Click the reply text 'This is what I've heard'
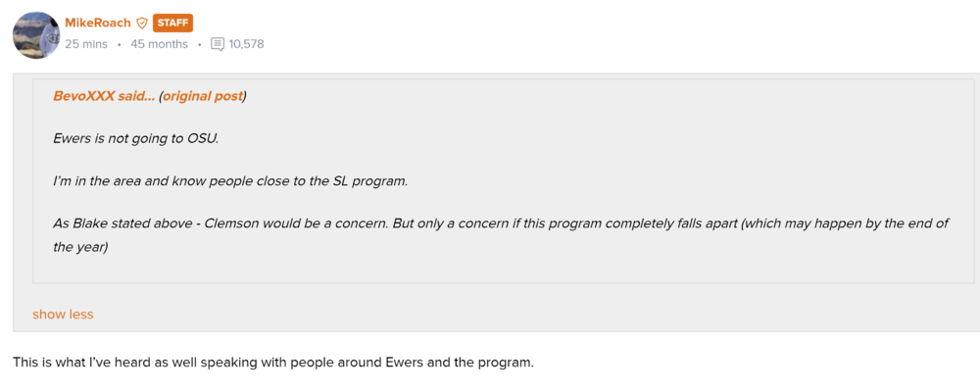Image resolution: width=980 pixels, height=392 pixels. [x=272, y=363]
